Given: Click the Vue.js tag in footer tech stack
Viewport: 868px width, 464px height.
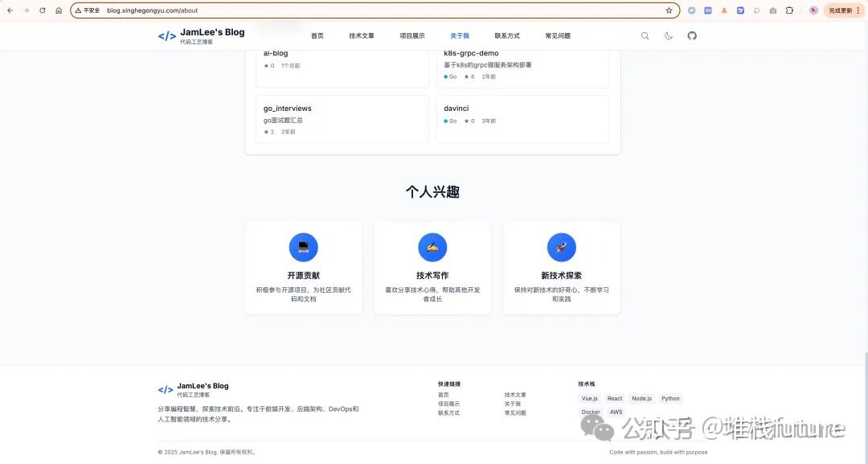Looking at the screenshot, I should tap(590, 399).
